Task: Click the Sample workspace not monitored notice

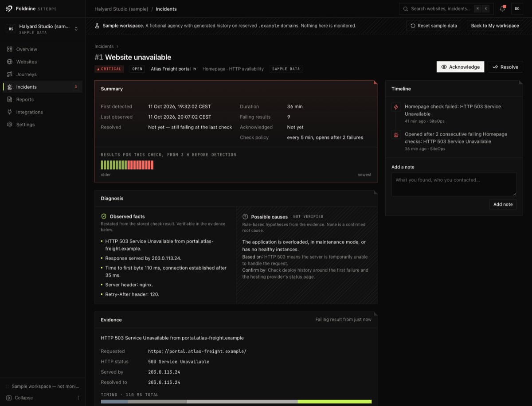Action: (x=43, y=386)
